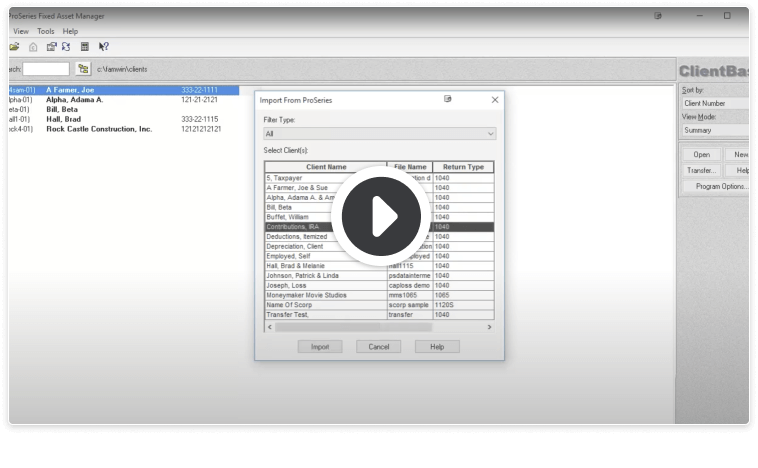The width and height of the screenshot is (758, 468).
Task: Open the View menu
Action: tap(21, 31)
